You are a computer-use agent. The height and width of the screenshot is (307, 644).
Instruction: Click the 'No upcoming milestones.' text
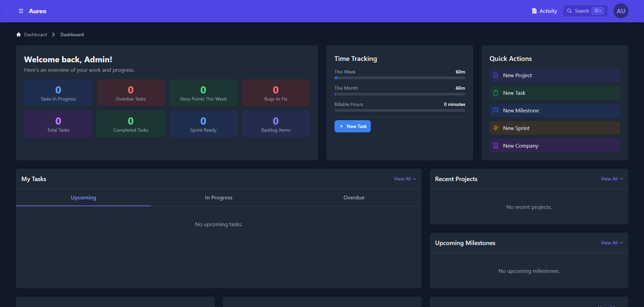pos(529,271)
